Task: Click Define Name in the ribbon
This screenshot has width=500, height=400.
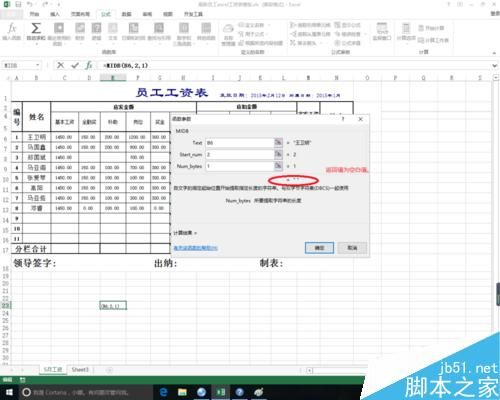Action: coord(253,25)
